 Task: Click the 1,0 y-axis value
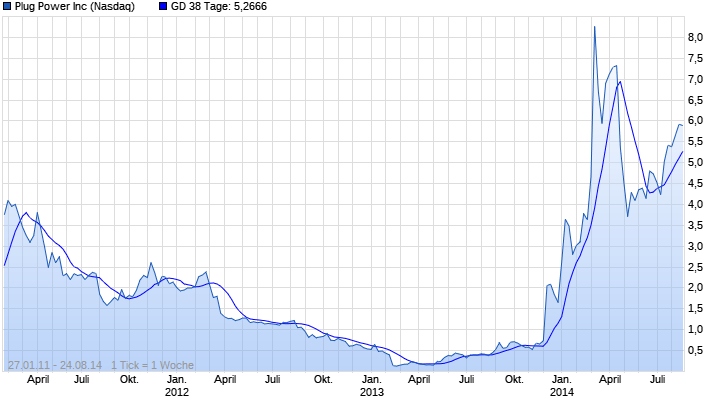[x=695, y=330]
